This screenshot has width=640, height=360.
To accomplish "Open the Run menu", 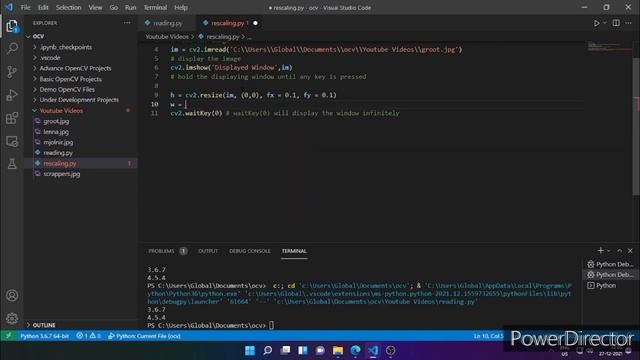I will click(x=130, y=7).
